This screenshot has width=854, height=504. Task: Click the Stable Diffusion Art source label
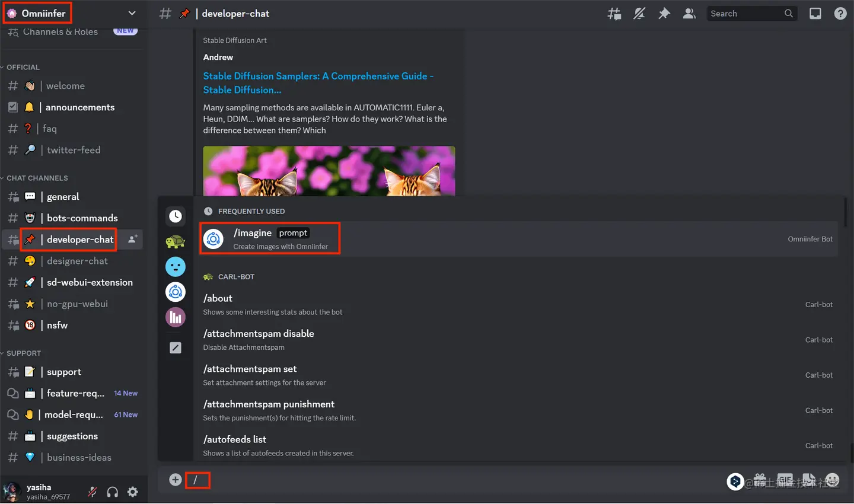coord(235,40)
